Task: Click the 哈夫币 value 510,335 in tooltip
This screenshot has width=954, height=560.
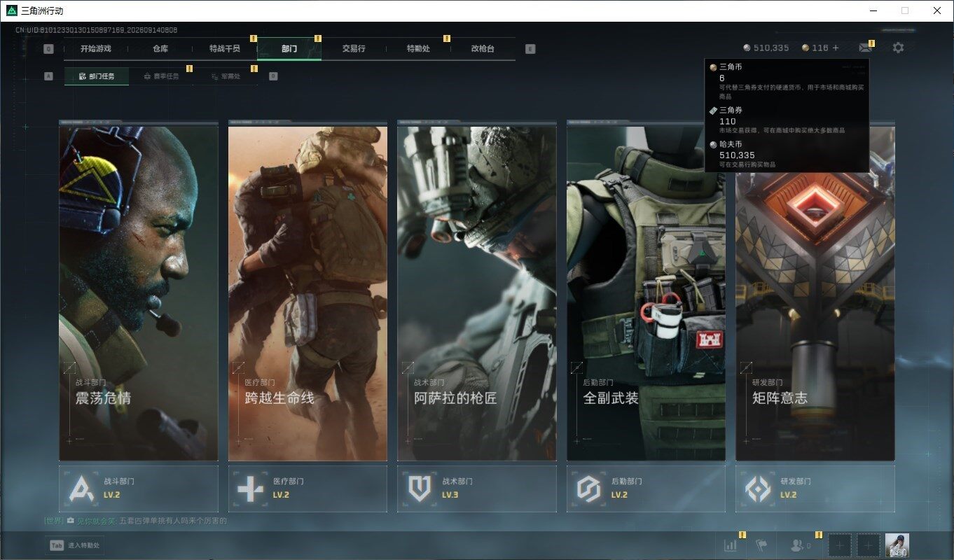Action: point(737,155)
